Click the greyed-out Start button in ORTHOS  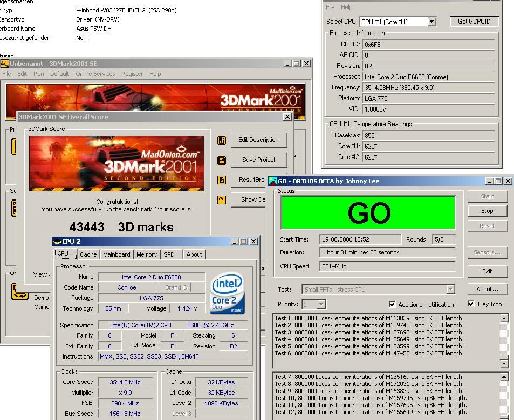point(487,196)
